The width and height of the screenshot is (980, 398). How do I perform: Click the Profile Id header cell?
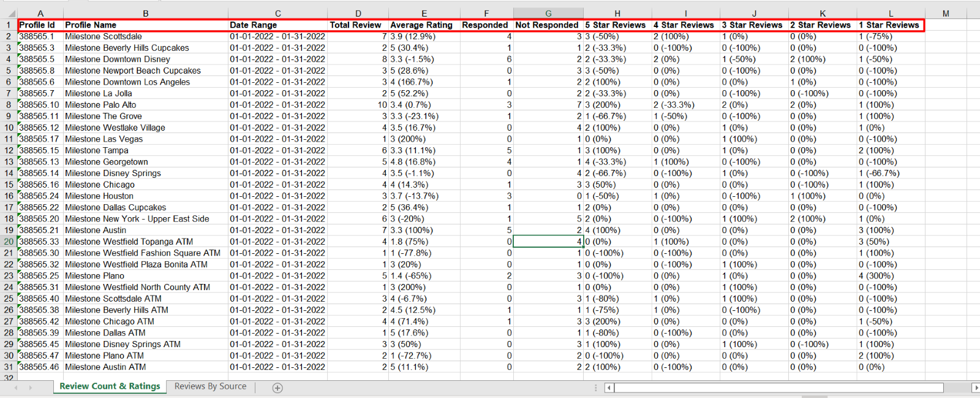click(x=40, y=25)
